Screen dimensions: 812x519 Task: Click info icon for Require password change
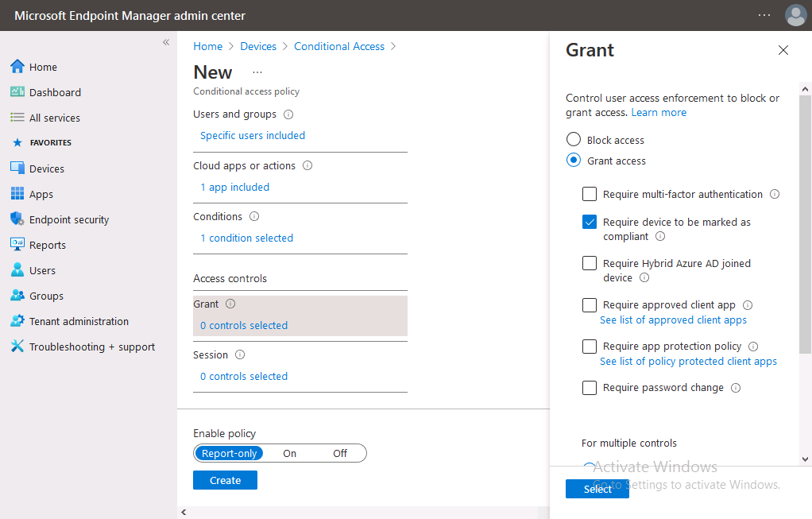pyautogui.click(x=736, y=388)
